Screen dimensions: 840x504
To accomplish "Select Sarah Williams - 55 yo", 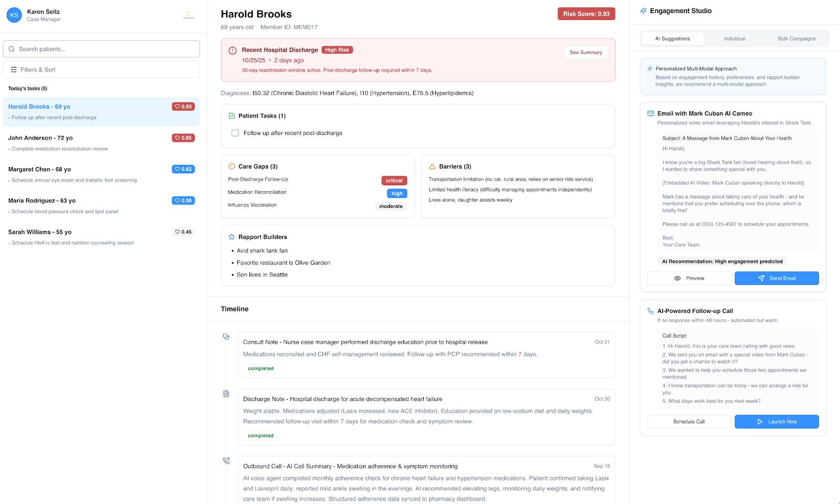I will pyautogui.click(x=101, y=237).
